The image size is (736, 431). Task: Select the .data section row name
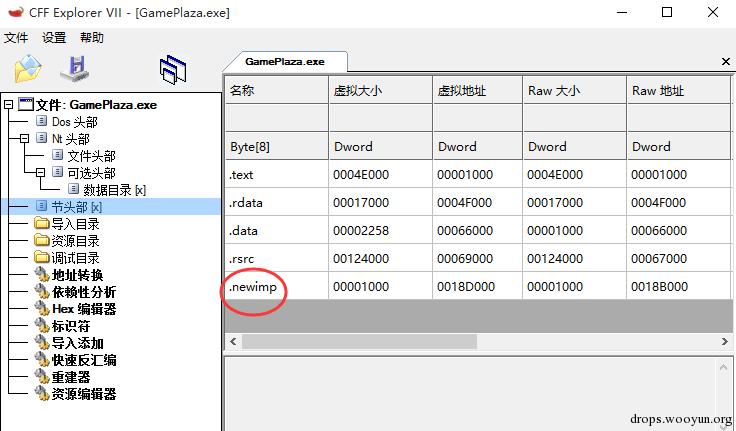click(x=243, y=231)
